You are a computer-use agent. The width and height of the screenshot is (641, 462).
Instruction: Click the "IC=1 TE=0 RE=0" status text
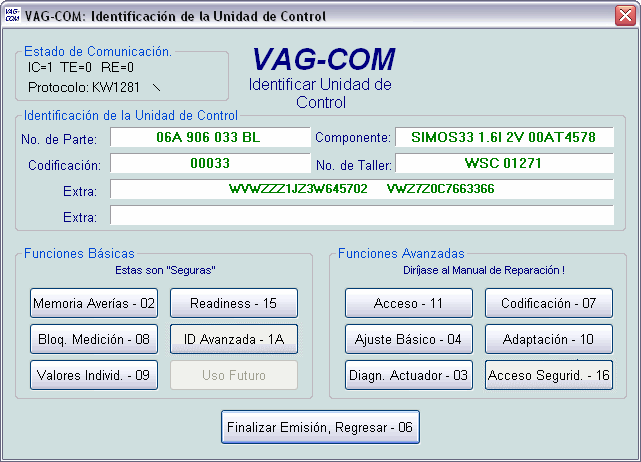coord(81,67)
